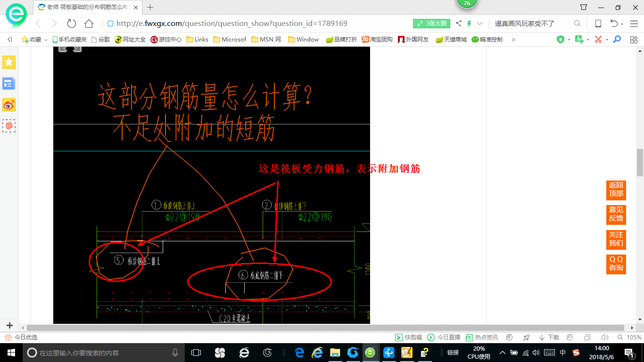Click the magnifier search icon

pos(577,24)
